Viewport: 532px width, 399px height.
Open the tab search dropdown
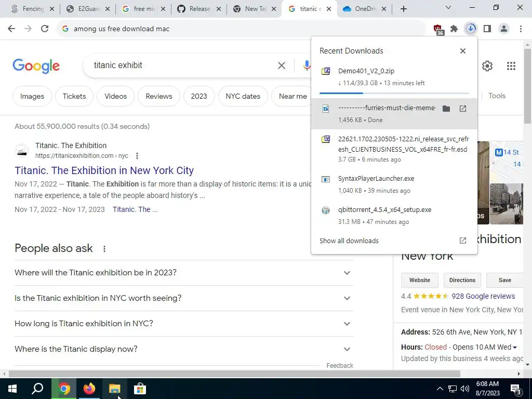tap(448, 7)
